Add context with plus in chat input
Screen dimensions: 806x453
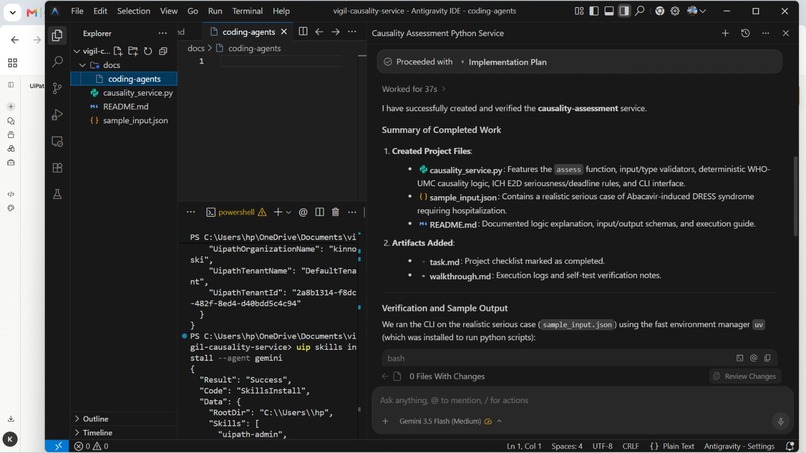(x=385, y=421)
